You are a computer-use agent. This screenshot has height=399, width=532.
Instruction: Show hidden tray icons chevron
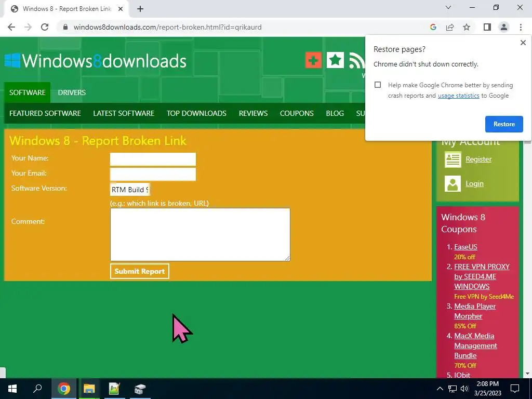coord(440,389)
